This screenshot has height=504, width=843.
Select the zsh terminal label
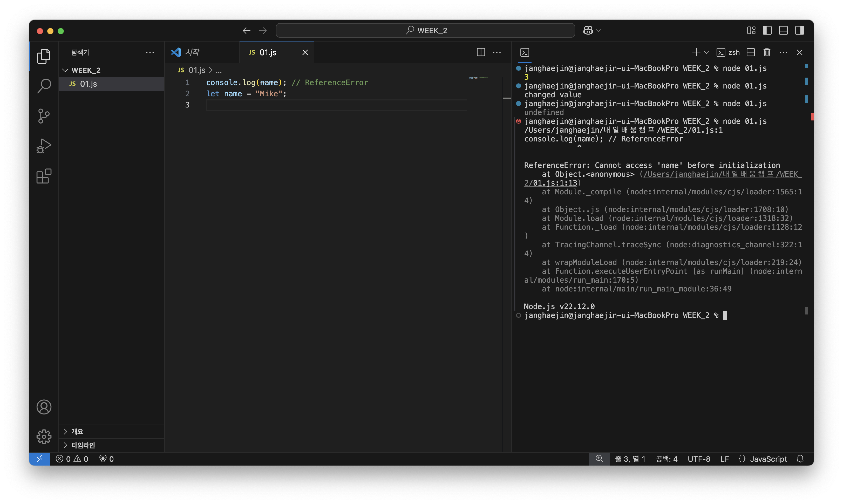[728, 52]
